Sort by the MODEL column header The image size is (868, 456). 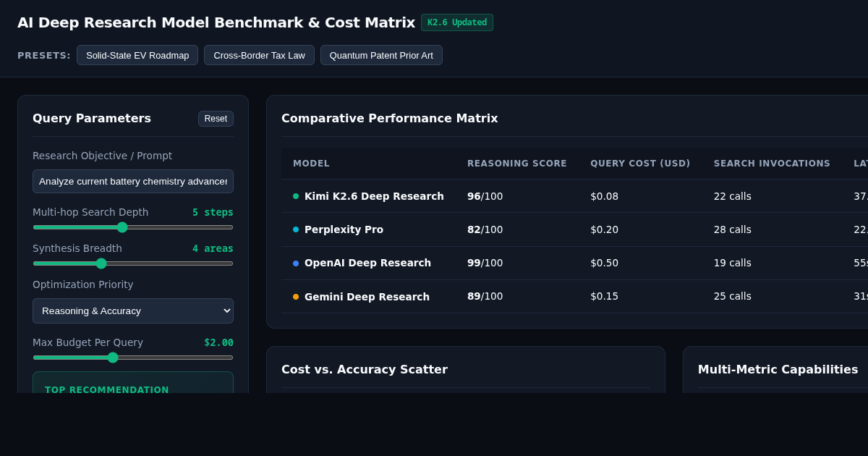click(x=311, y=164)
